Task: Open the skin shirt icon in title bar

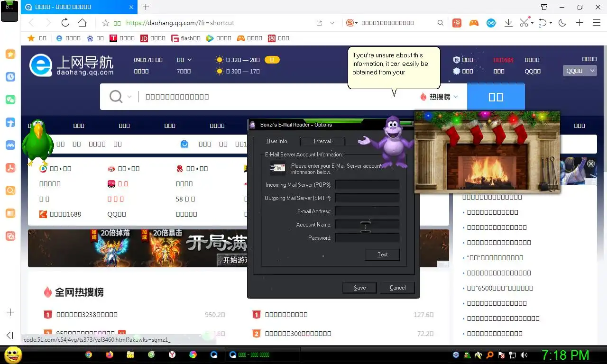Action: pyautogui.click(x=544, y=7)
